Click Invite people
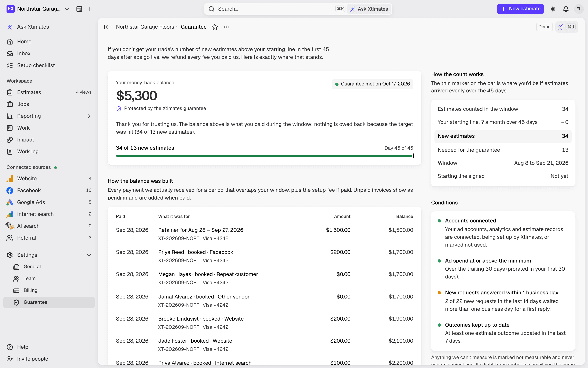 coord(49,359)
